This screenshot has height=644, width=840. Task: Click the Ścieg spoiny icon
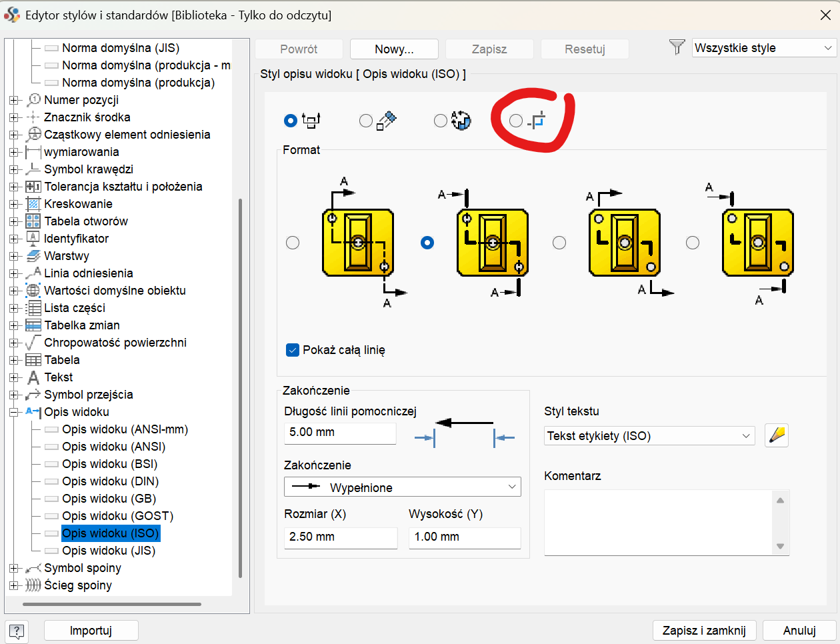click(33, 585)
